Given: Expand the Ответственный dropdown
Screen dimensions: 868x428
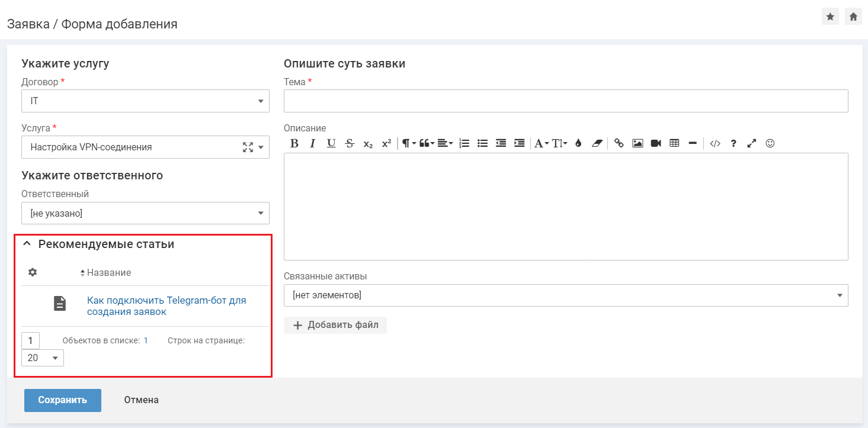Looking at the screenshot, I should [145, 213].
